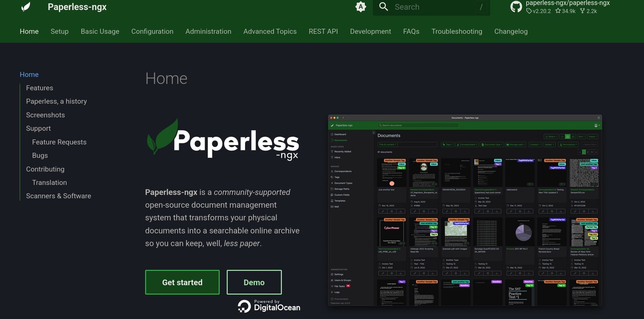Click the v2.20.2 version tag icon
This screenshot has width=644, height=319.
[x=529, y=11]
